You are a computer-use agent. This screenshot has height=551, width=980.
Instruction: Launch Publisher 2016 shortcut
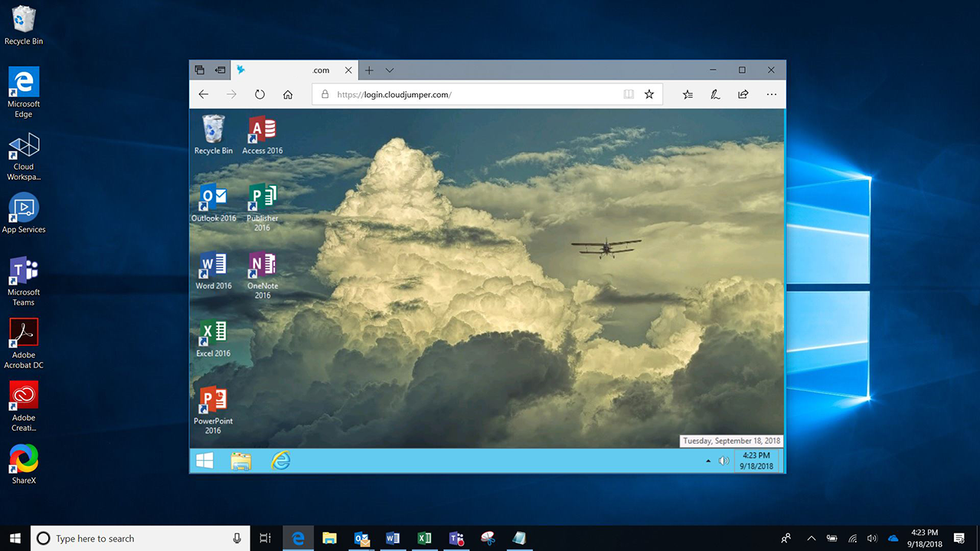click(x=262, y=204)
